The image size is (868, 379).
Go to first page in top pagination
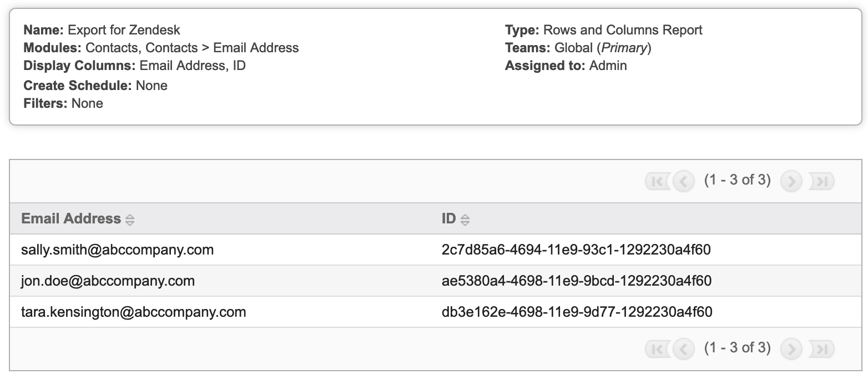(x=657, y=181)
